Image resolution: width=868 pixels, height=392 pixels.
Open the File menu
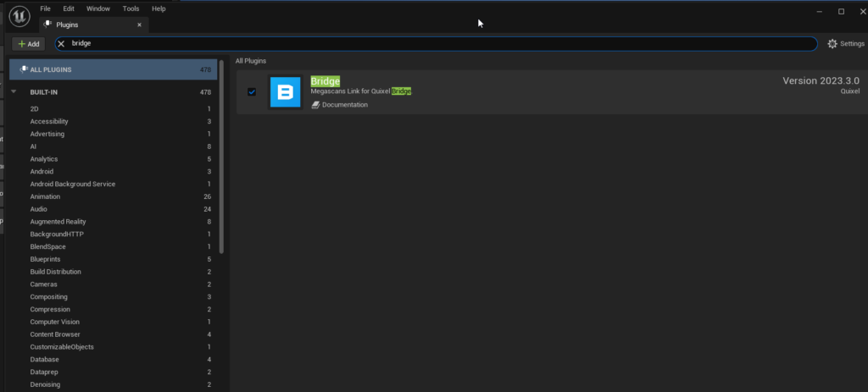[x=46, y=8]
